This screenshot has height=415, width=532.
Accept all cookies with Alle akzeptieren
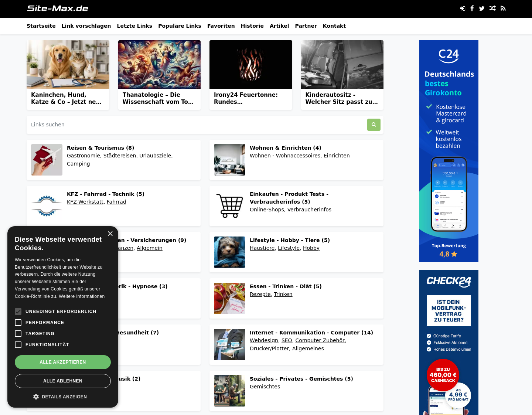63,362
